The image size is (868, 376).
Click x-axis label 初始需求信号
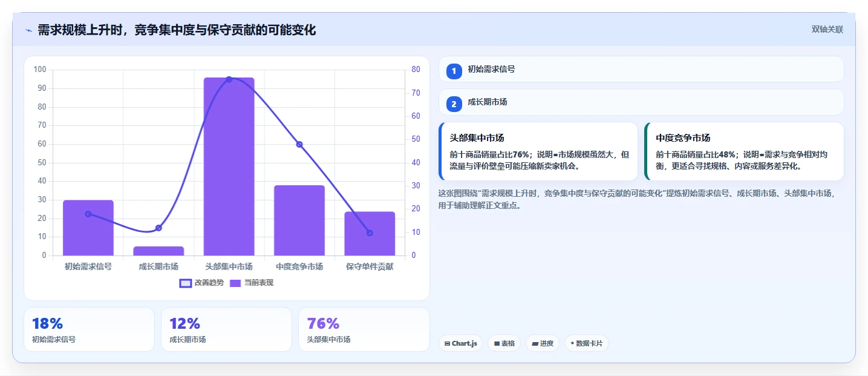[88, 266]
